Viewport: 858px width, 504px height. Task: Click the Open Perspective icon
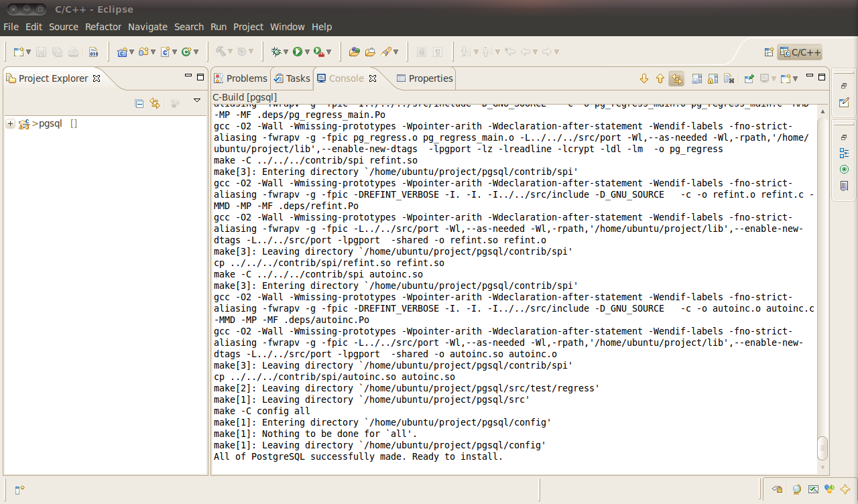(769, 52)
